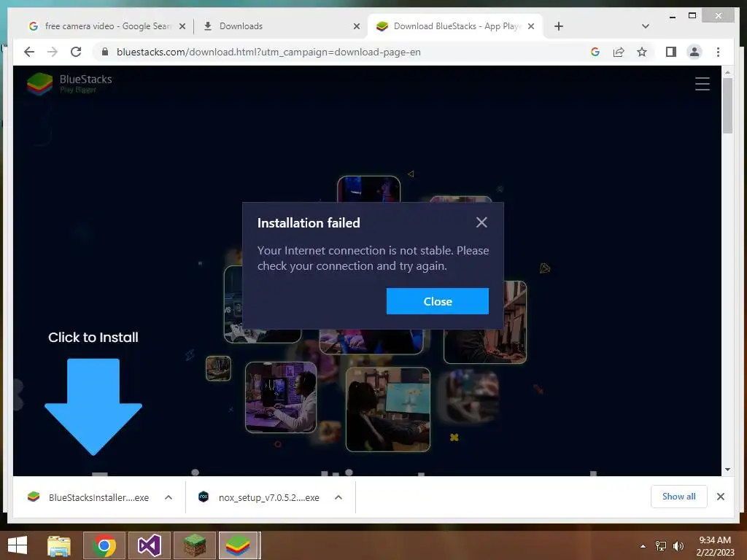Click the vertical scrollbar thumb

(727, 106)
